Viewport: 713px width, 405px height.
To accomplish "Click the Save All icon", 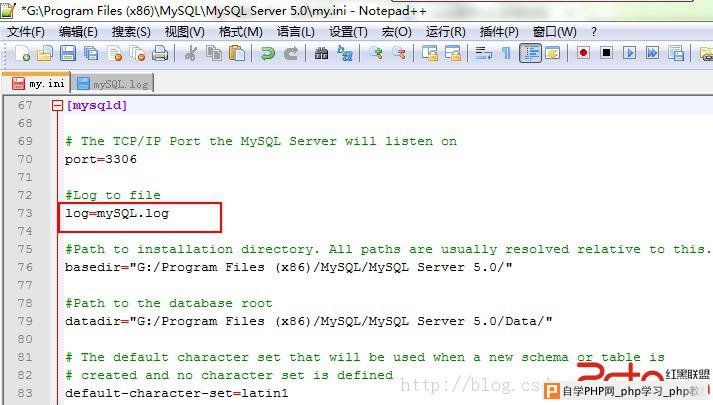I will point(91,54).
